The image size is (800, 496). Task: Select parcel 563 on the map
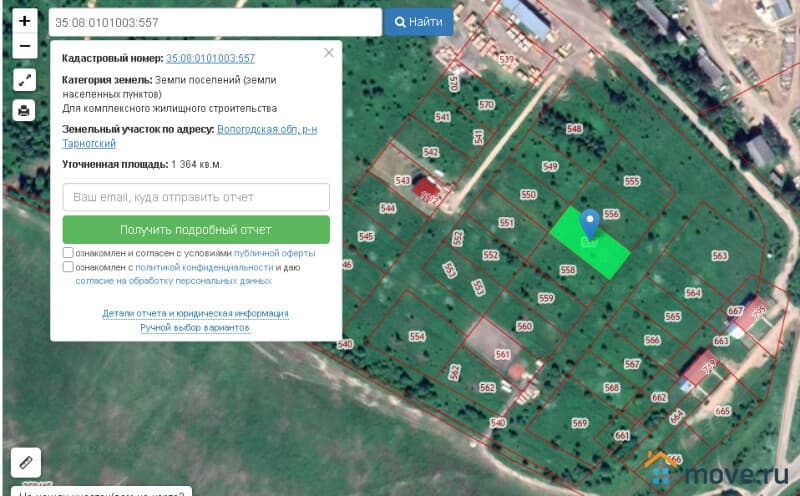coord(719,256)
